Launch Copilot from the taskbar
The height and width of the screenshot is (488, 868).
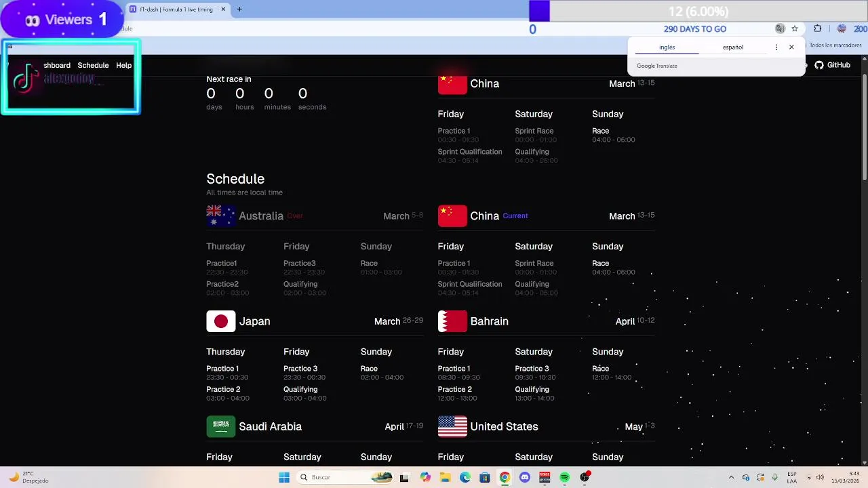point(425,477)
